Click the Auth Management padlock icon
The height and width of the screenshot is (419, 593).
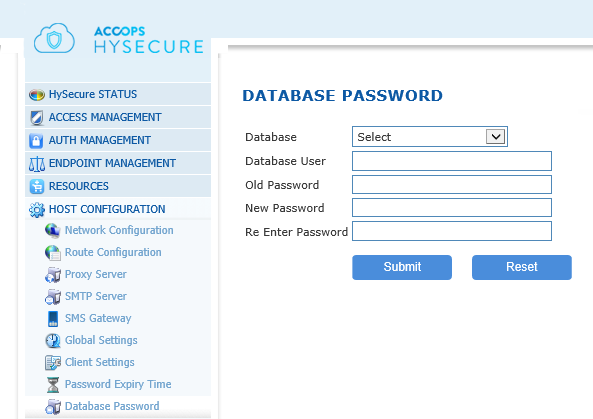(x=36, y=141)
